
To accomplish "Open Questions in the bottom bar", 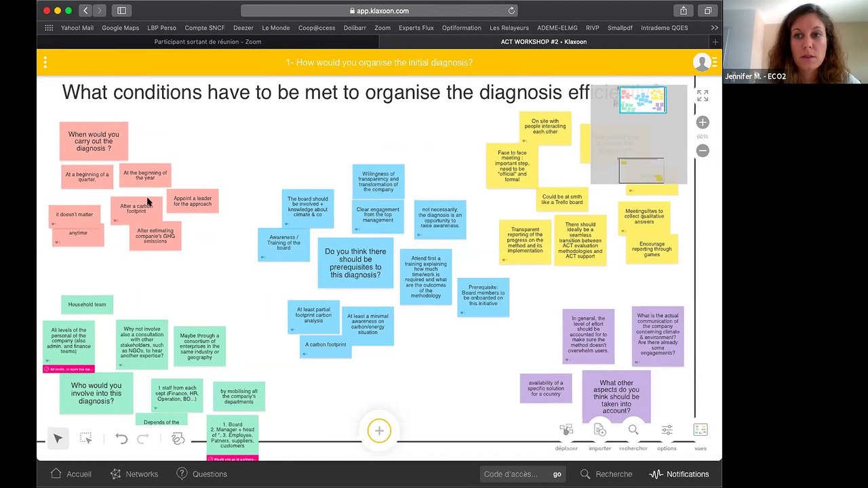I will pyautogui.click(x=201, y=474).
